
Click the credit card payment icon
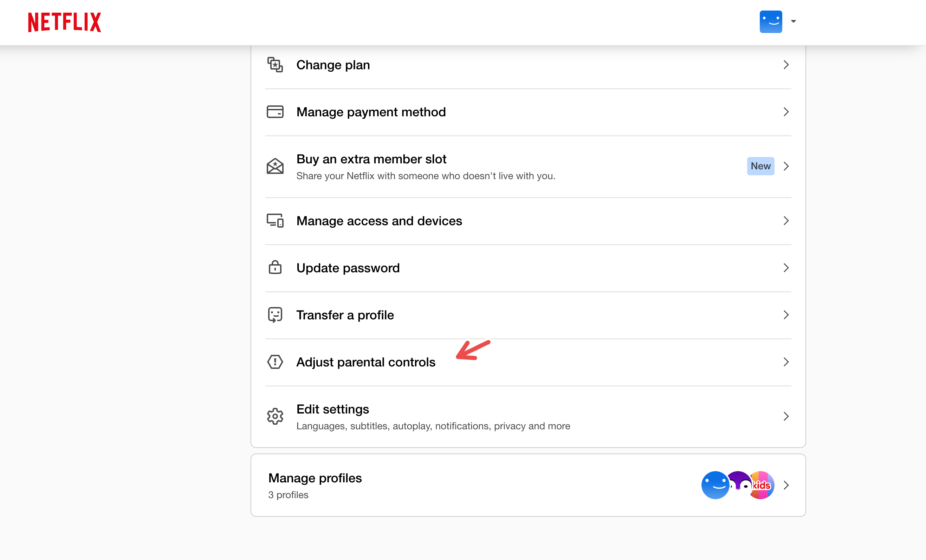[275, 112]
